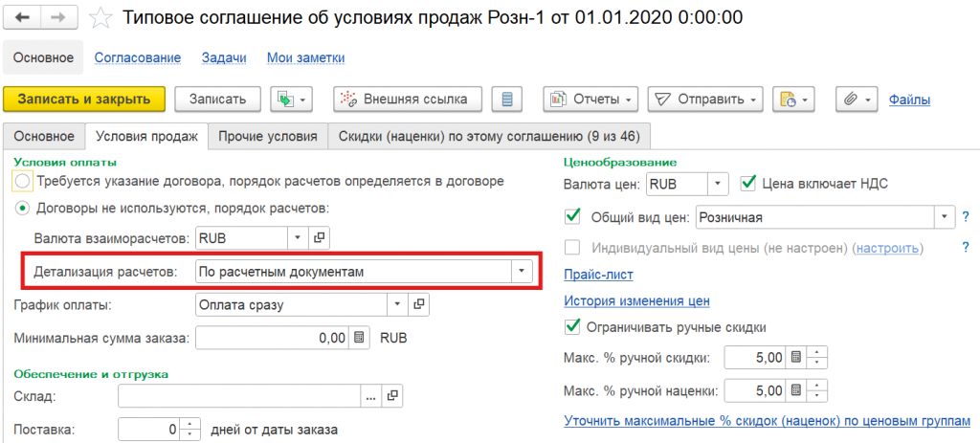This screenshot has width=980, height=443.
Task: Click Поставка days input field
Action: 148,430
